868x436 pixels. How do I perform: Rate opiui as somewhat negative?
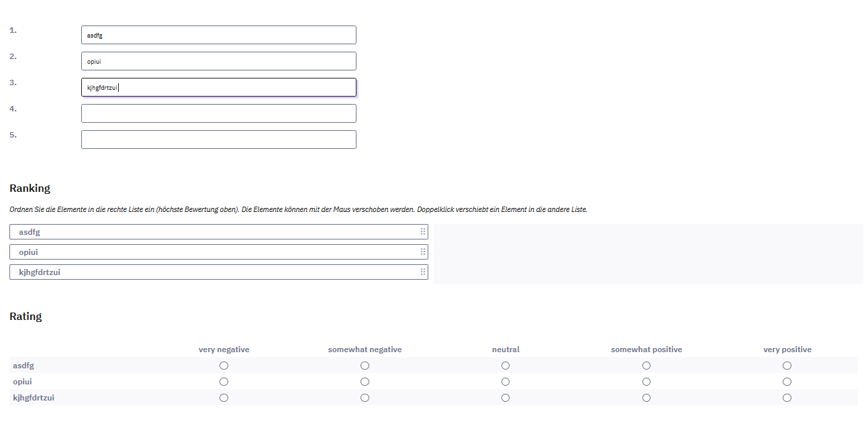coord(365,382)
